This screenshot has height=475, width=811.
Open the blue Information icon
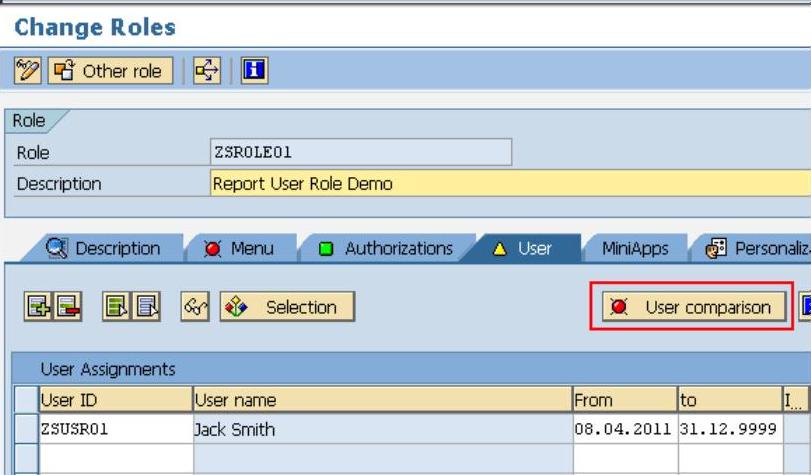click(x=254, y=70)
